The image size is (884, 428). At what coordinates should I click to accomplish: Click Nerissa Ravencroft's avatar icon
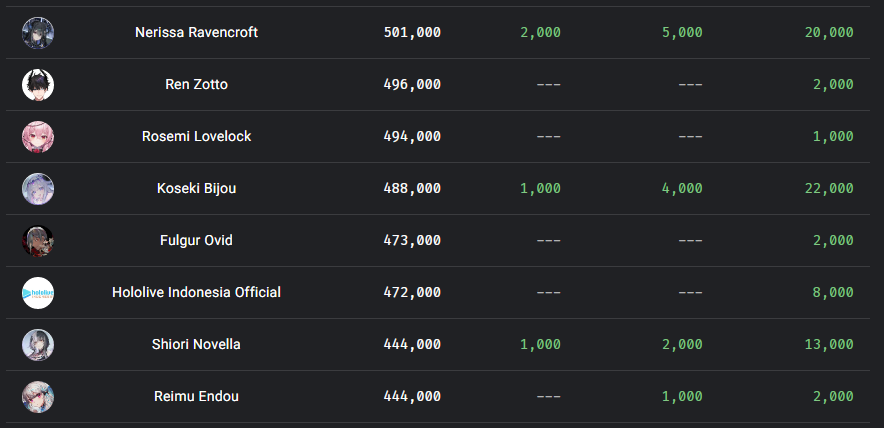[x=38, y=32]
